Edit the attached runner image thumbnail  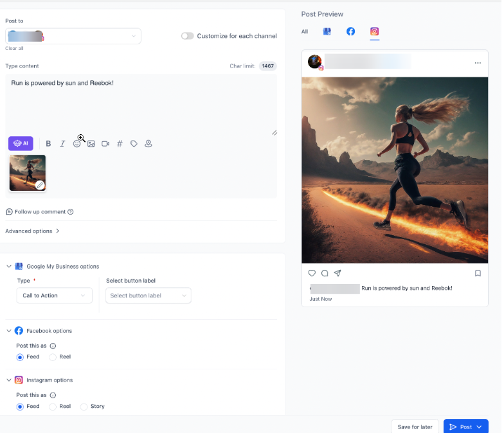tap(40, 185)
